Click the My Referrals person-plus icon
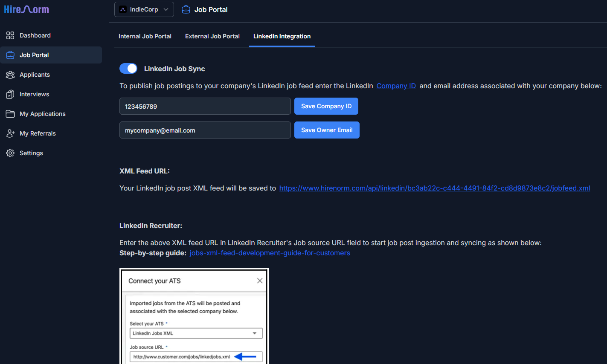 [x=10, y=133]
